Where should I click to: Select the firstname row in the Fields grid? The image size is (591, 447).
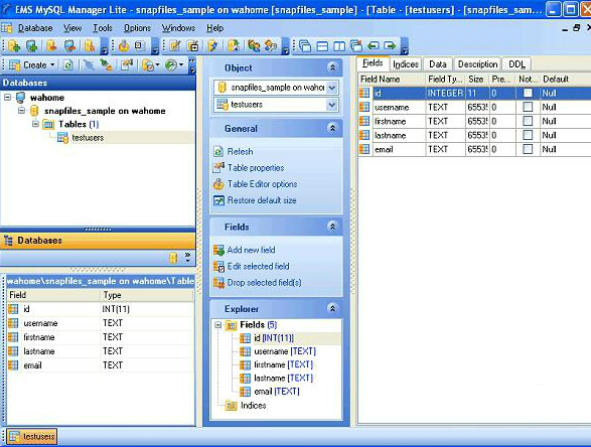[x=474, y=121]
